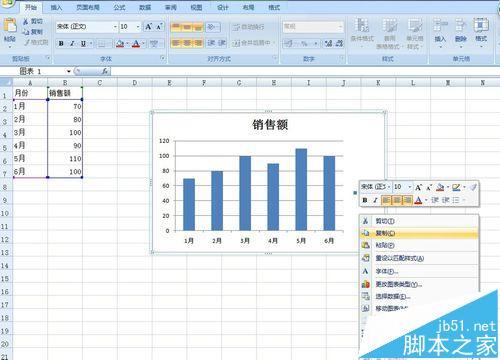Click decrease indent in ribbon alignment group
Screen dimensions: 500x360
tap(211, 43)
